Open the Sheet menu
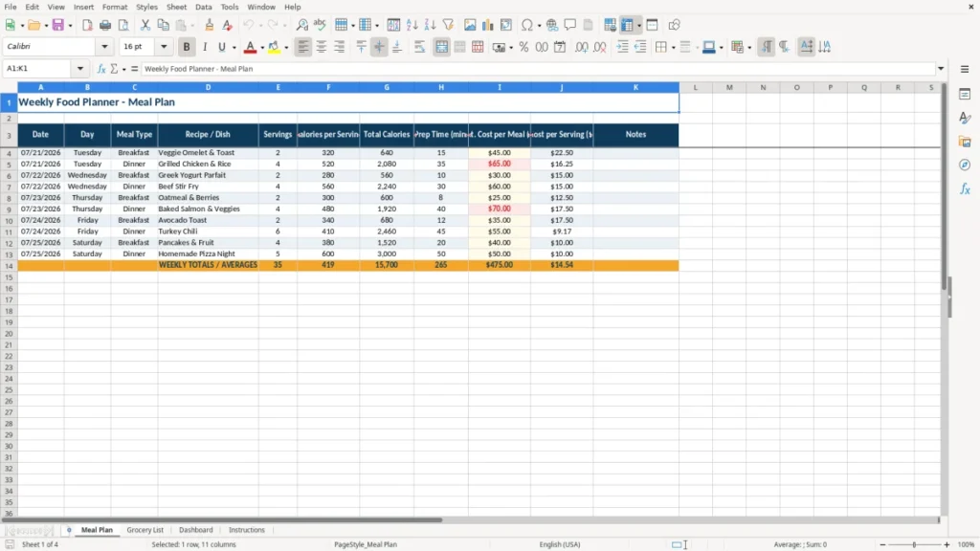Screen dimensions: 980x551 coord(176,7)
